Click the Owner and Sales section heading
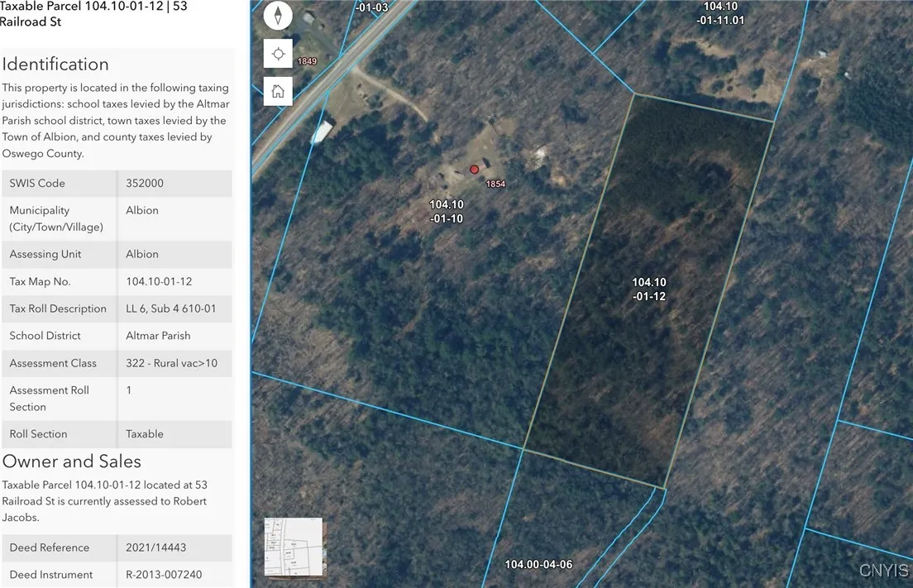 coord(72,461)
